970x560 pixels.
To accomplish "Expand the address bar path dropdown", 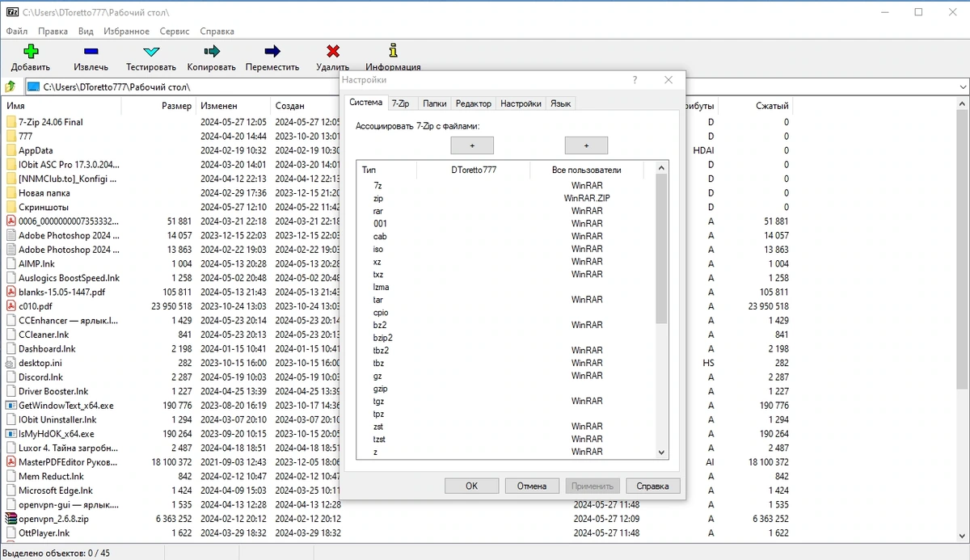I will tap(963, 86).
